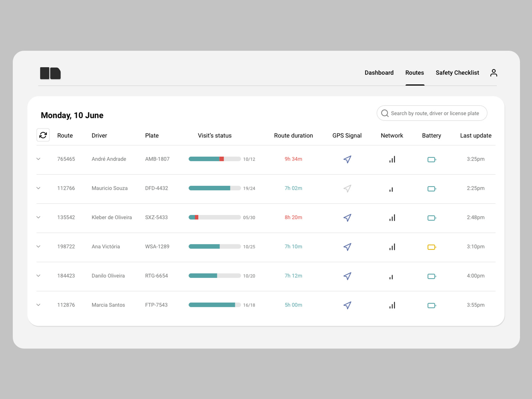The width and height of the screenshot is (532, 399).
Task: Select the Routes menu item
Action: (415, 72)
